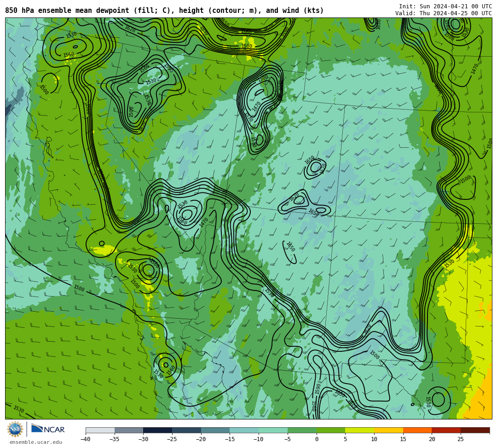This screenshot has height=448, width=497.
Task: Click the Init time text
Action: point(445,6)
